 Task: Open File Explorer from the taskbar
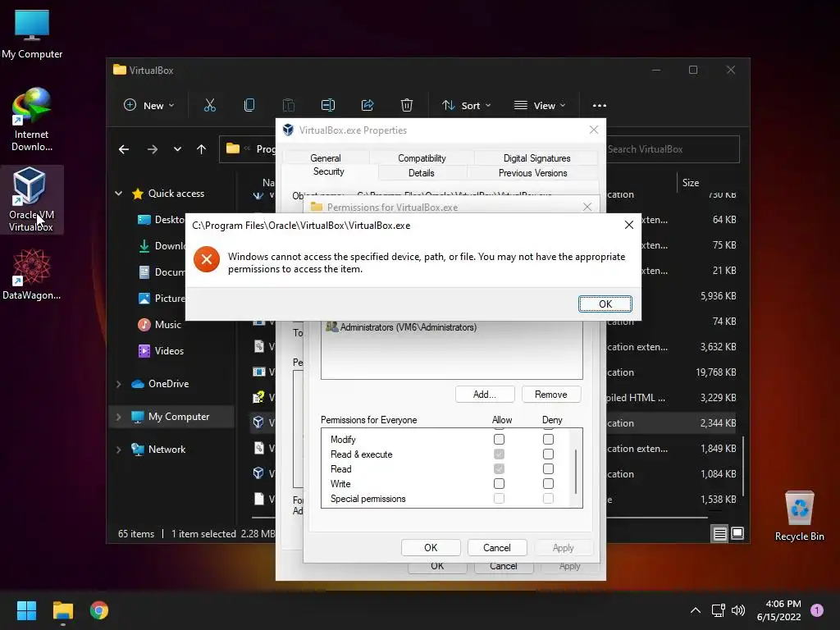point(62,610)
